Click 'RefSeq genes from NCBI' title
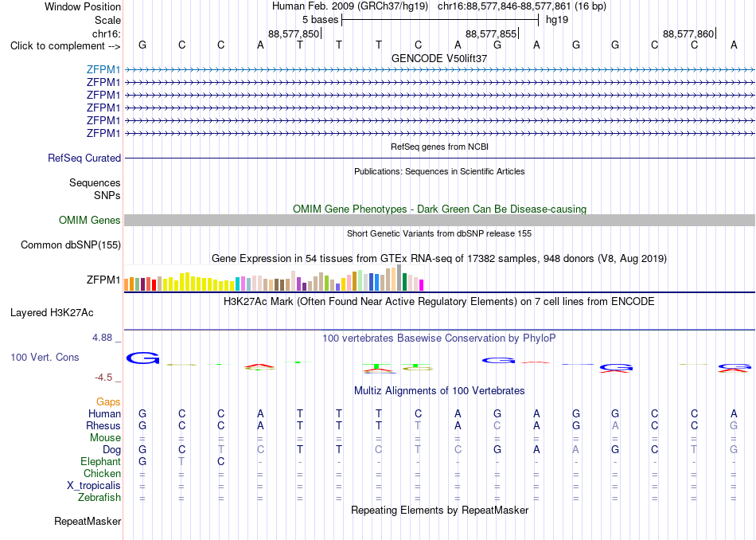756x540 pixels. (439, 147)
